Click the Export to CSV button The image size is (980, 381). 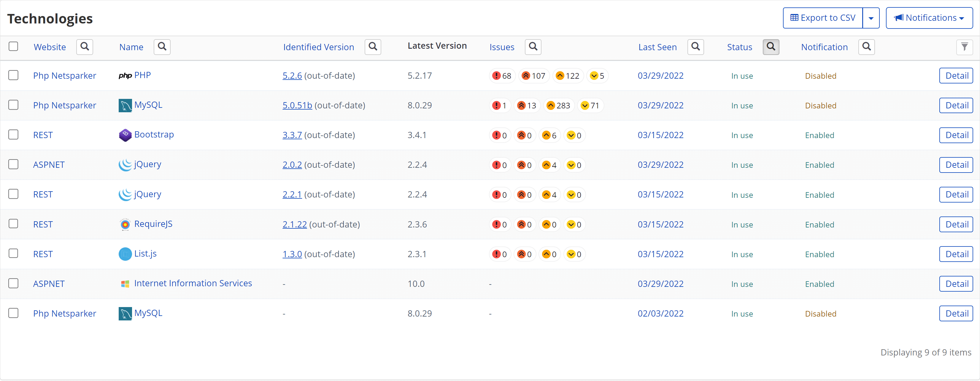pos(822,18)
